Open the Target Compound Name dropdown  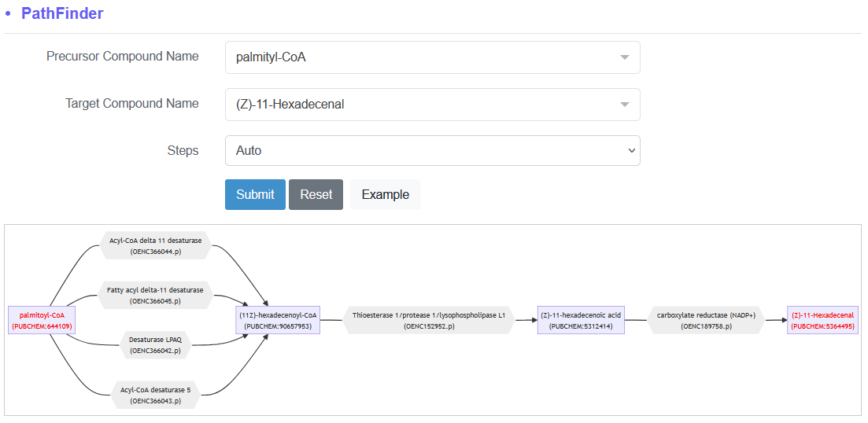coord(432,104)
